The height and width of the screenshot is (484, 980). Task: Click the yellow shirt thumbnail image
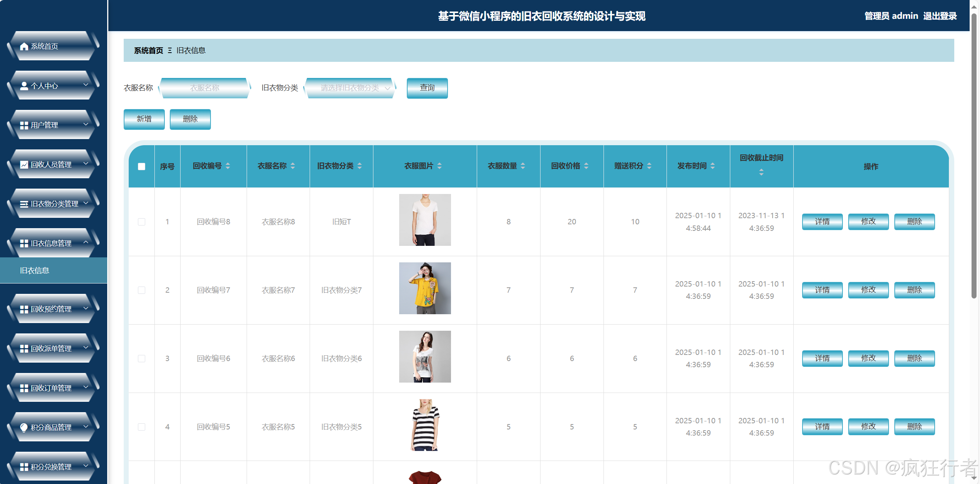tap(425, 288)
